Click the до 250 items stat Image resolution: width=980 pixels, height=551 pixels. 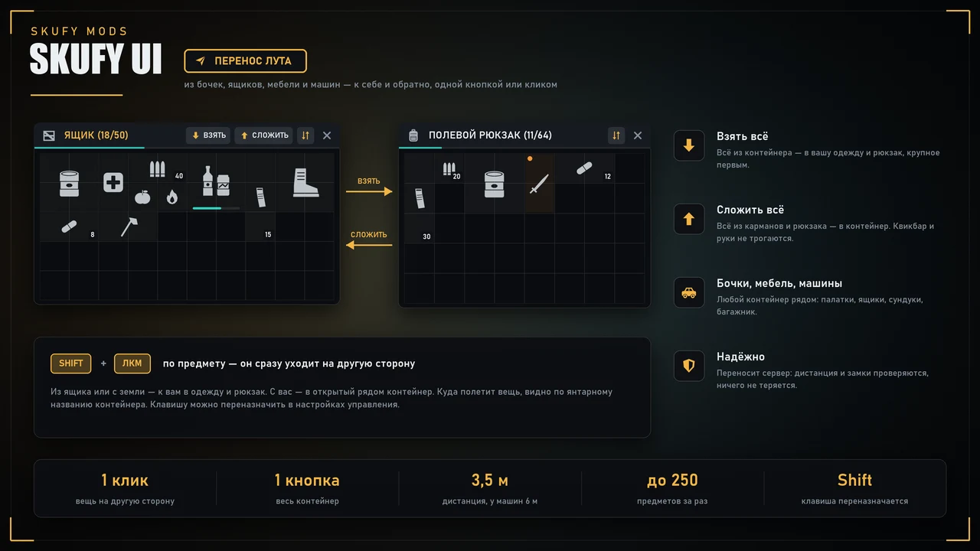(672, 481)
